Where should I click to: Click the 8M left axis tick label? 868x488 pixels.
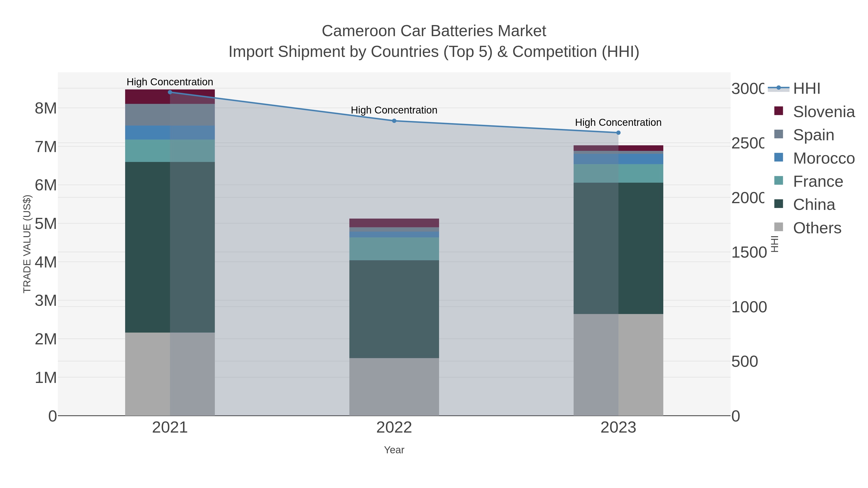[x=46, y=108]
